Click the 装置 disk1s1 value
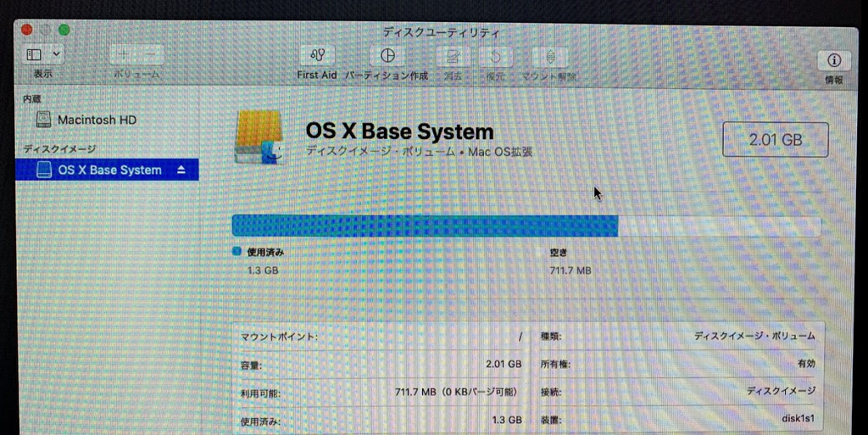The height and width of the screenshot is (435, 868). (x=798, y=418)
